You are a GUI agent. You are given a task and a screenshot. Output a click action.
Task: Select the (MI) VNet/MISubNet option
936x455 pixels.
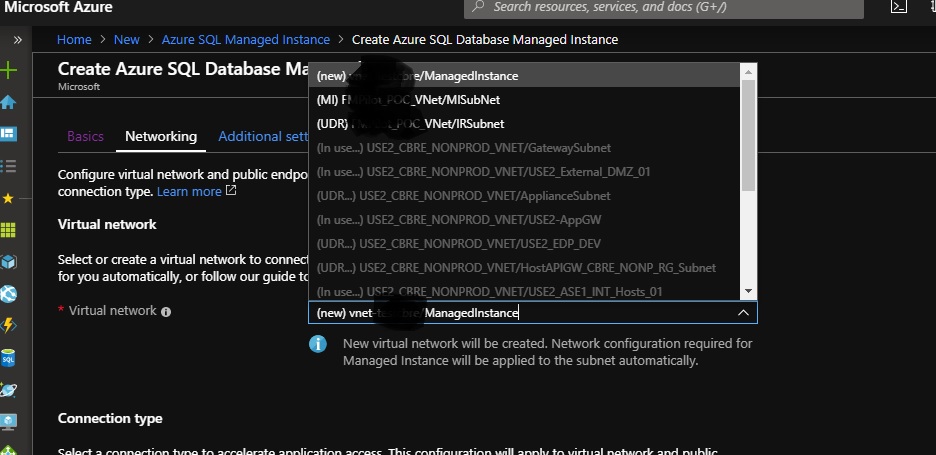(x=524, y=100)
